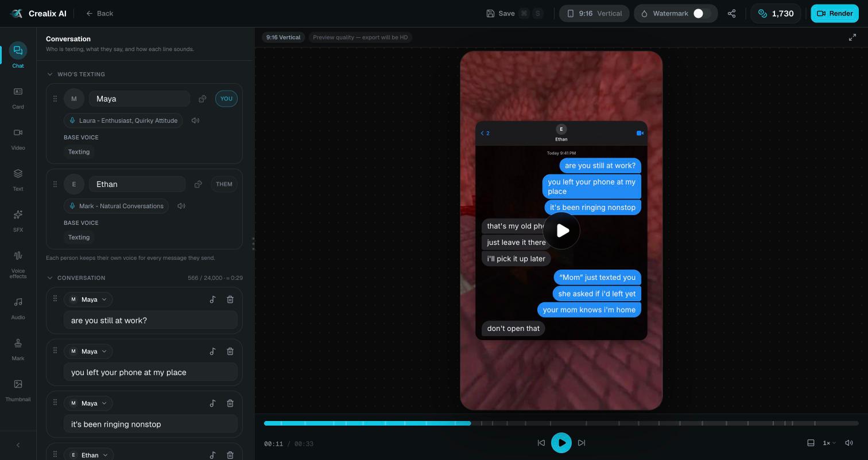Preview Ethan's voice with speaker icon
The image size is (868, 460).
point(181,206)
